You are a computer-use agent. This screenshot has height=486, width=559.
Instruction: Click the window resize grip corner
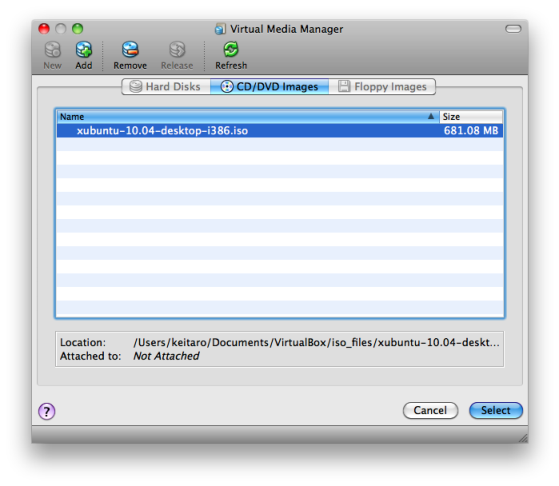tap(523, 438)
